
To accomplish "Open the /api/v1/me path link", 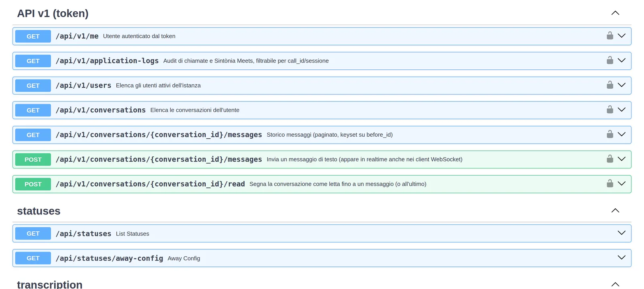I will (x=77, y=36).
